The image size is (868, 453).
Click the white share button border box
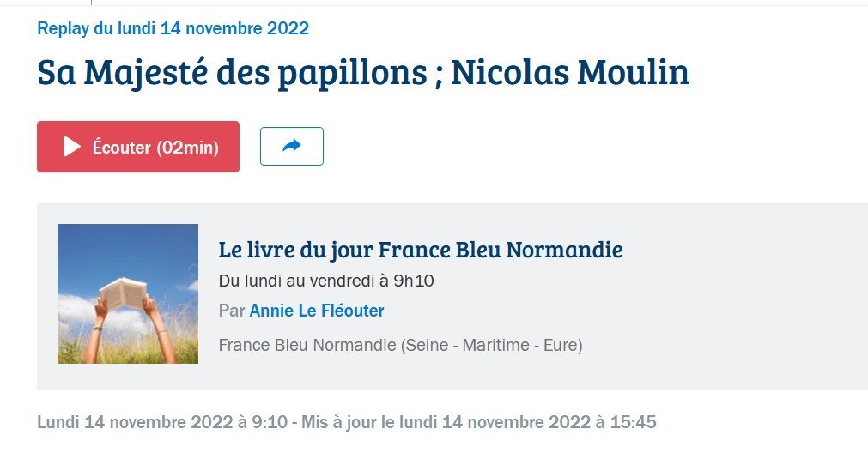tap(292, 146)
